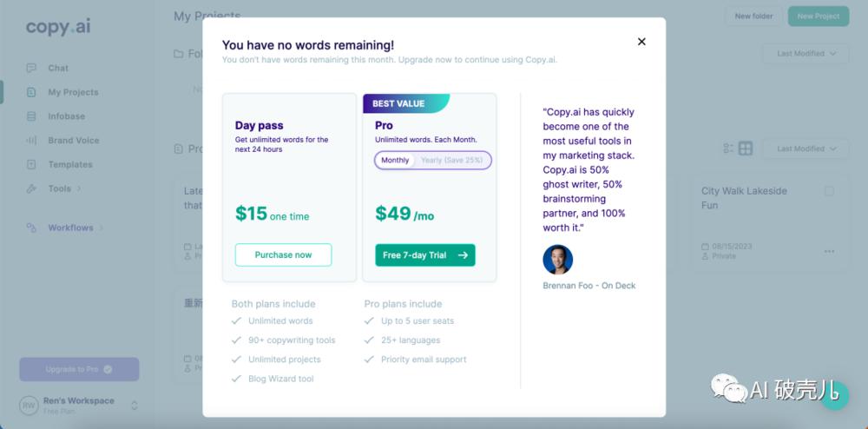
Task: Click the Purchase now button
Action: 283,254
